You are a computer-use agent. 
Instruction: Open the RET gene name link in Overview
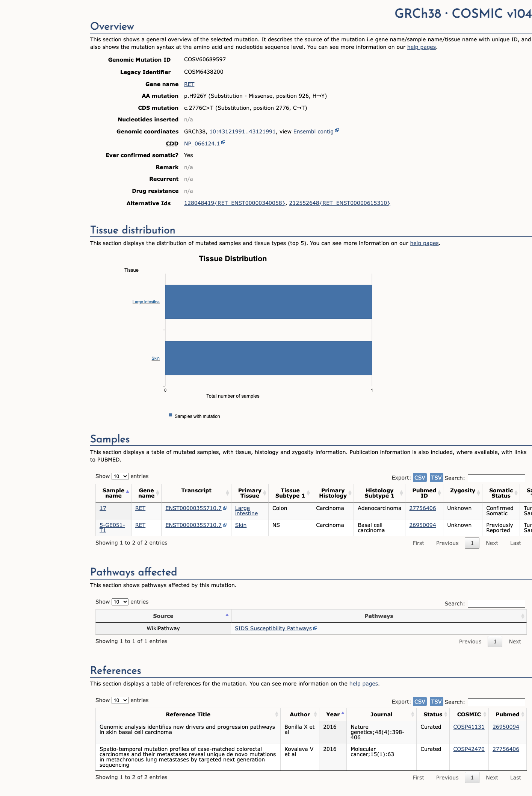click(x=189, y=84)
